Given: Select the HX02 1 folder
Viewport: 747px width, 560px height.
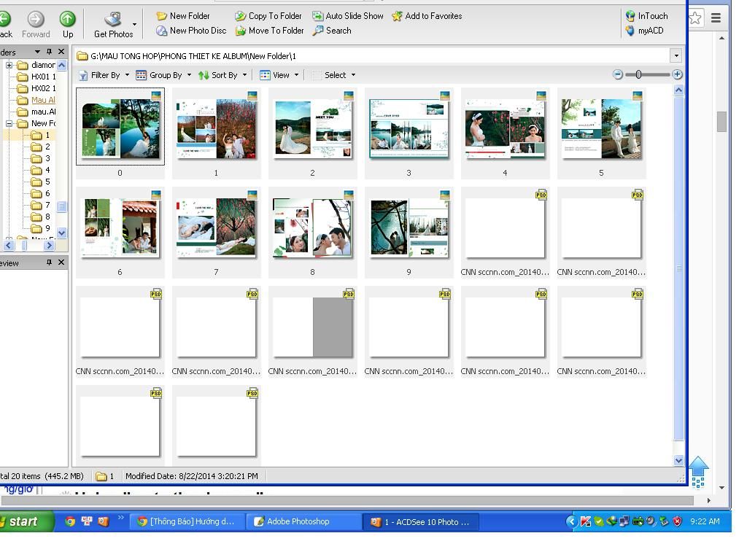Looking at the screenshot, I should click(x=36, y=88).
